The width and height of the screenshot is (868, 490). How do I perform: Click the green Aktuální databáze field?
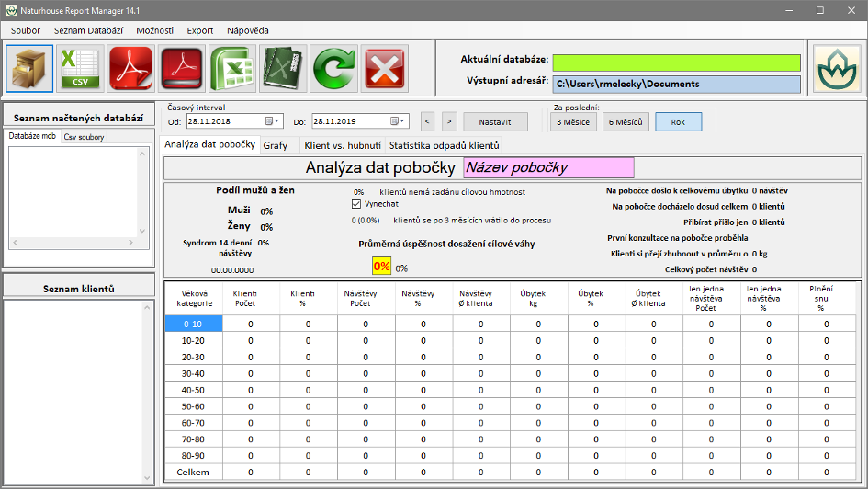(x=676, y=63)
